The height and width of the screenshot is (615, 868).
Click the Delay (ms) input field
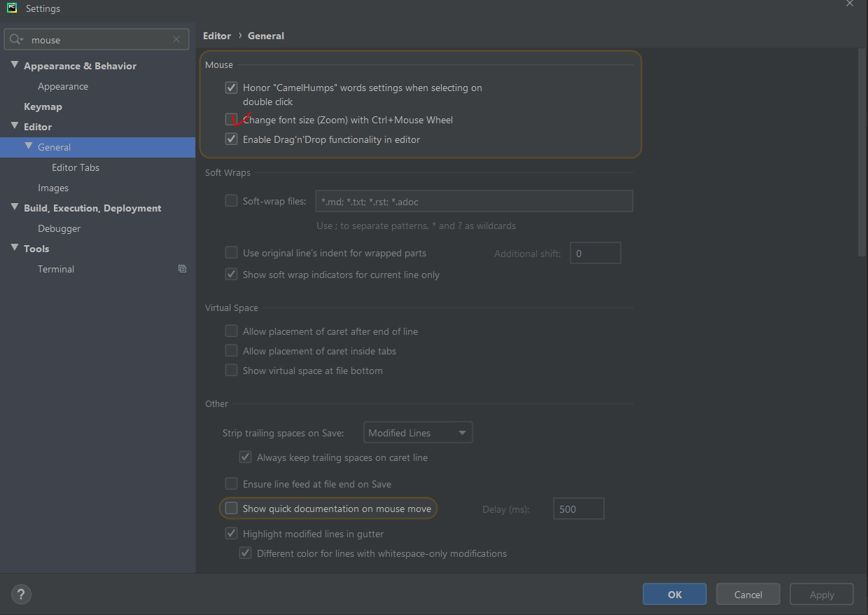coord(578,509)
